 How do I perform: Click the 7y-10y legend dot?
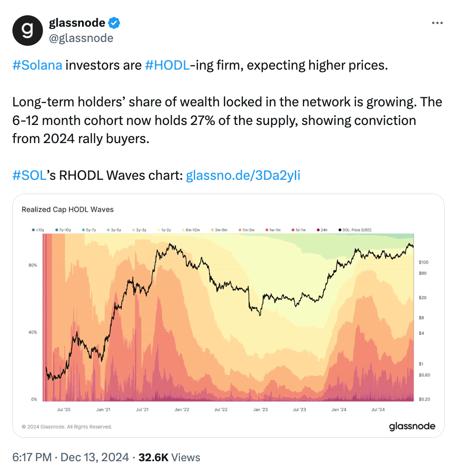pyautogui.click(x=56, y=229)
